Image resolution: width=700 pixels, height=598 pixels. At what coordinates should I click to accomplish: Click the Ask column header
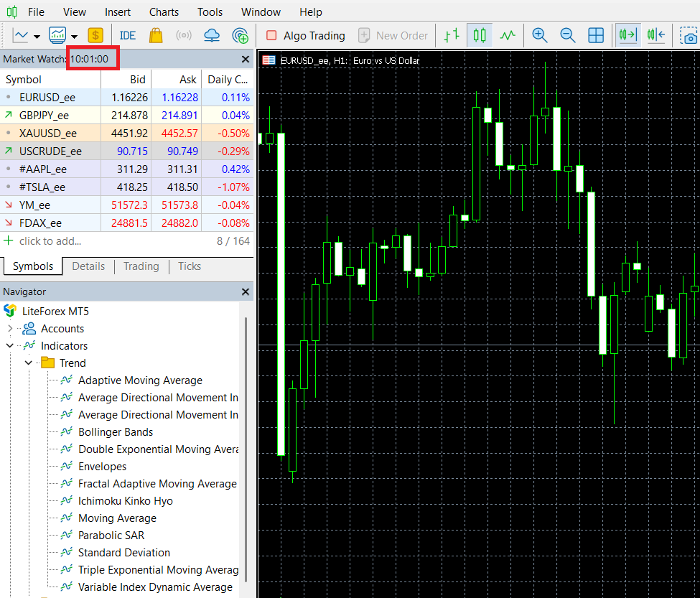click(x=177, y=80)
